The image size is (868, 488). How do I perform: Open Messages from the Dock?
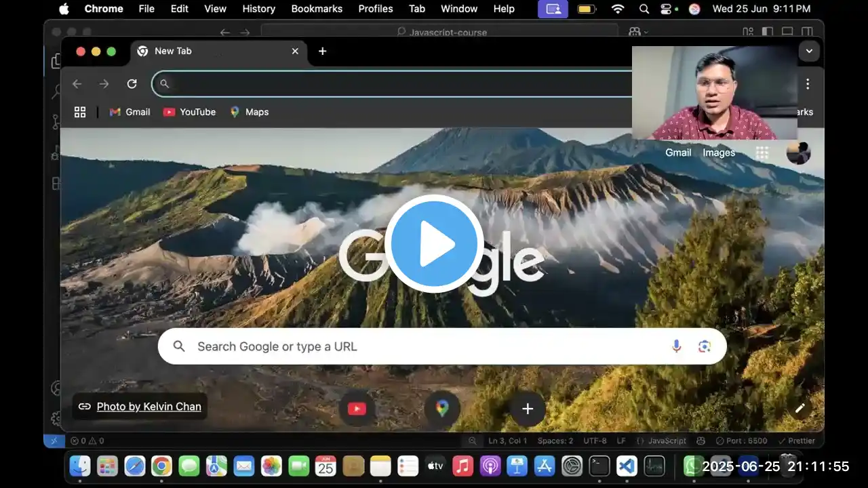point(189,466)
